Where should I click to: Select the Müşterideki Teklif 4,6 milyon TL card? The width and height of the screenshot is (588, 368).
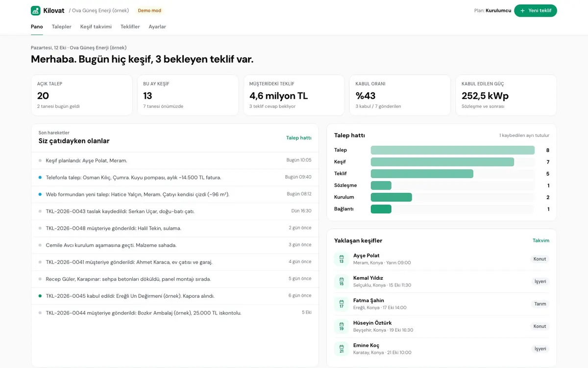coord(294,95)
